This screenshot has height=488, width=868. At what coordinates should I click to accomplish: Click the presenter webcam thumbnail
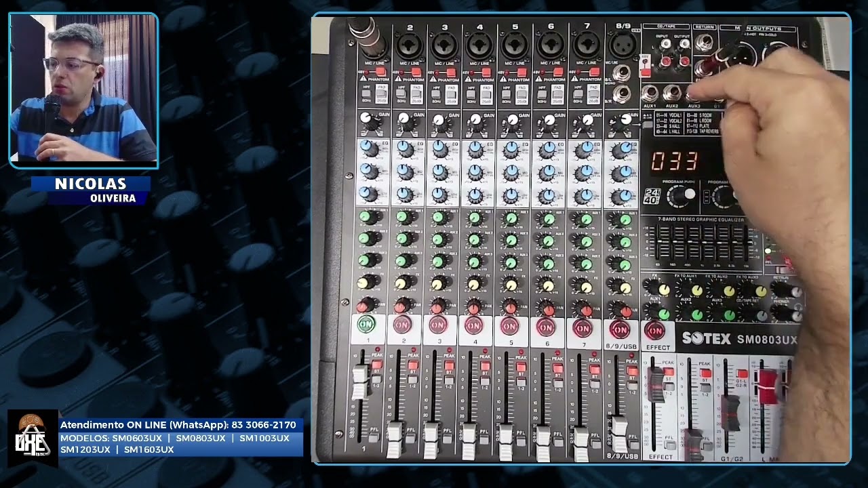pos(84,89)
